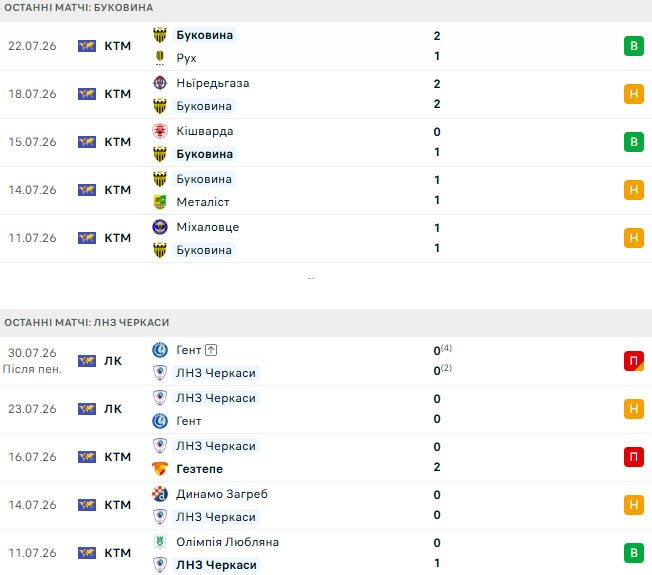Viewport: 652px width, 575px height.
Task: Click the Гезтепе team logo
Action: [x=160, y=469]
